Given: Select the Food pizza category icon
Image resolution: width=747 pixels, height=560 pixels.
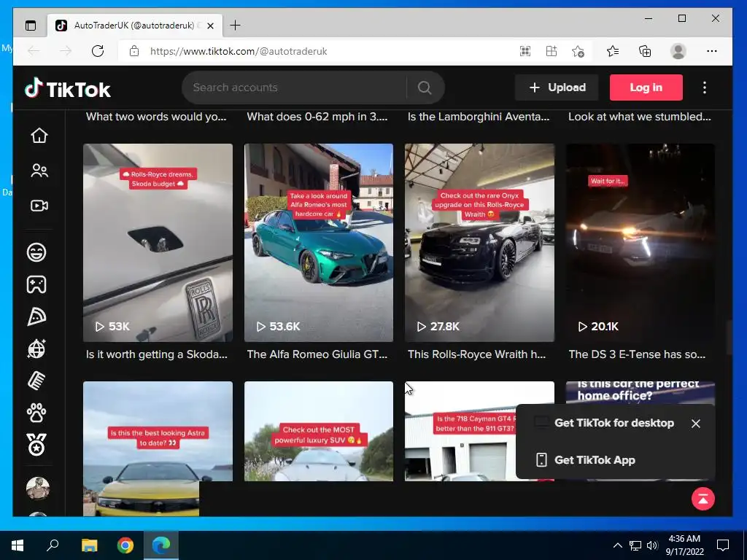Looking at the screenshot, I should pos(36,316).
